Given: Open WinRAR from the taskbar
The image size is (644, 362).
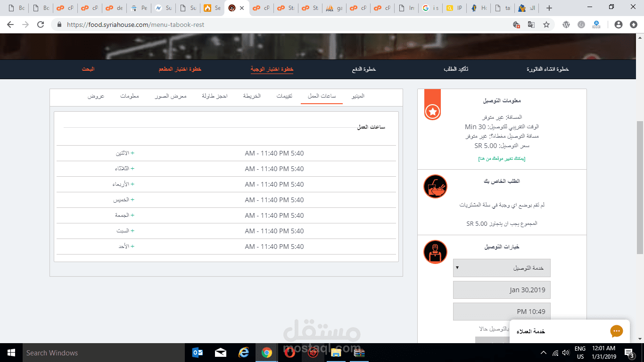Looking at the screenshot, I should 359,353.
